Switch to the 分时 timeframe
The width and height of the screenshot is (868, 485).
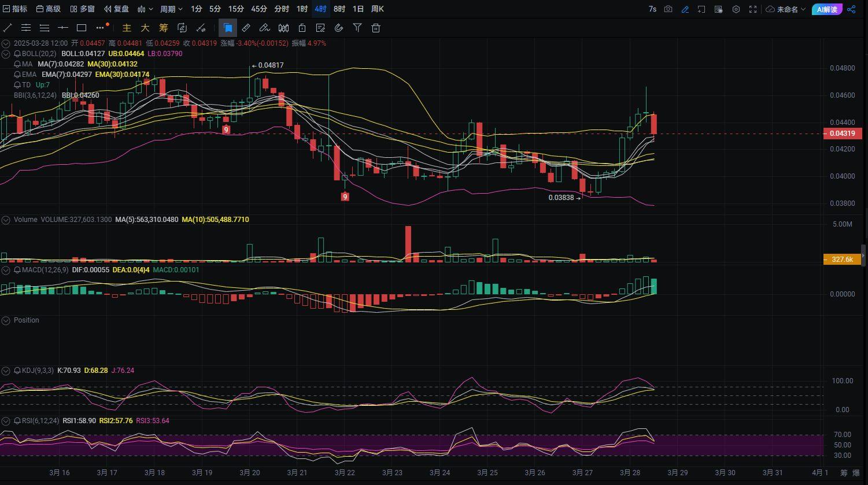point(282,9)
